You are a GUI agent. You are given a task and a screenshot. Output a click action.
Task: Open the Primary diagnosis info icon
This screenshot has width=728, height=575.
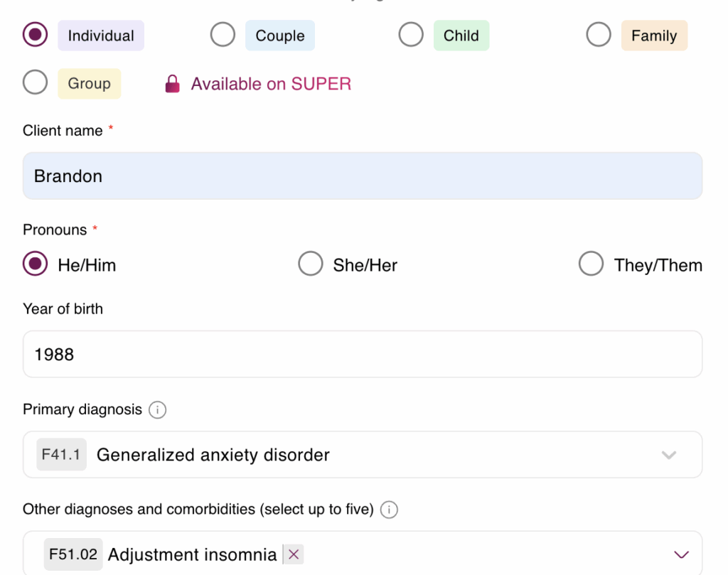[x=157, y=410]
